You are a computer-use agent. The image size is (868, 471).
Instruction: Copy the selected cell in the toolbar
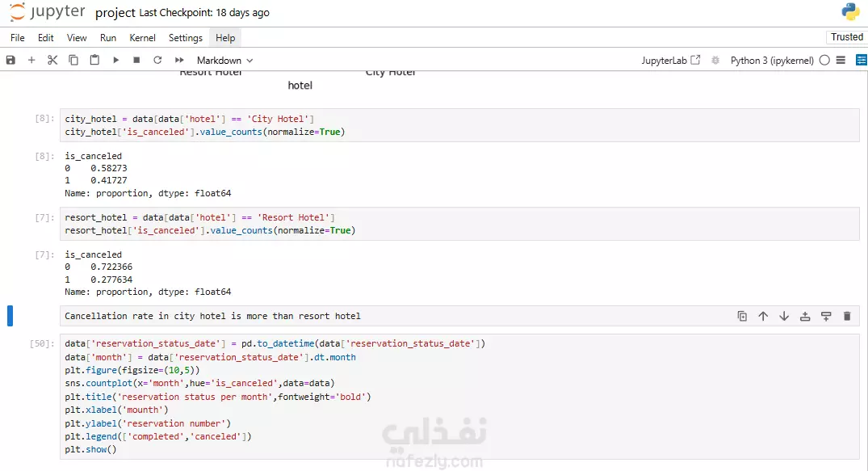[x=73, y=60]
